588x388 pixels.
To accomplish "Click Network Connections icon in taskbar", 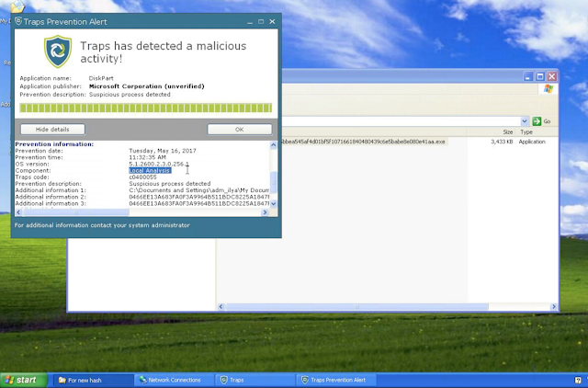I will click(x=143, y=380).
